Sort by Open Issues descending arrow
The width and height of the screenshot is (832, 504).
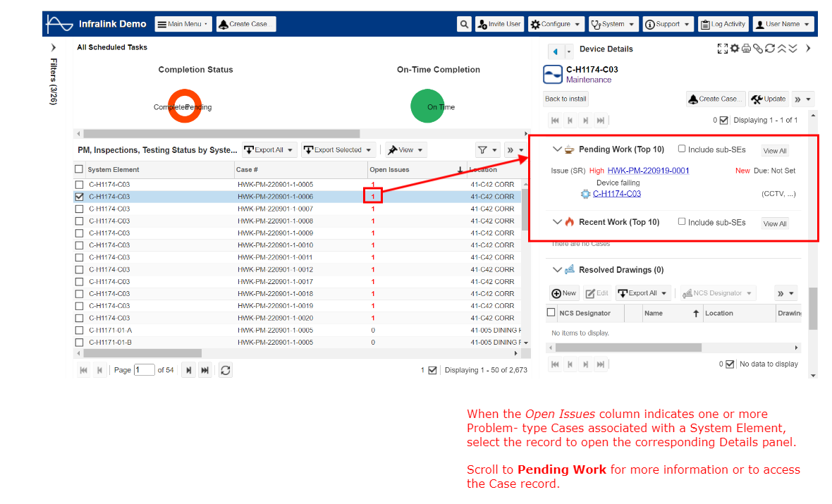(460, 170)
